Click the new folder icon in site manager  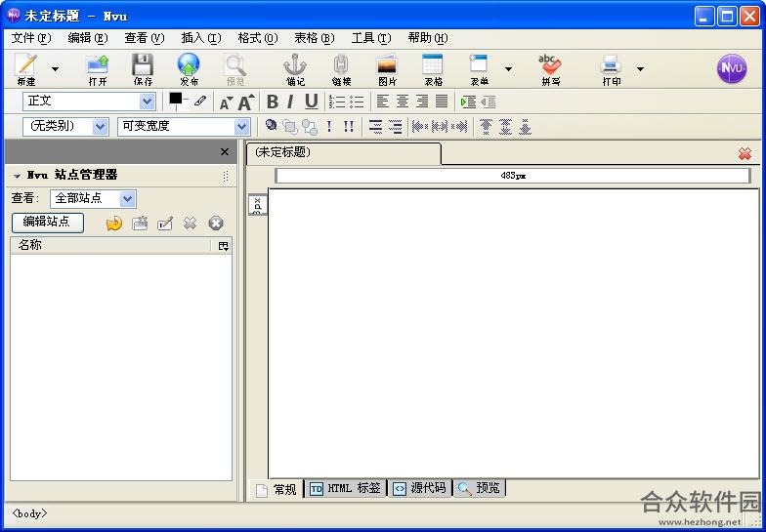(x=140, y=224)
